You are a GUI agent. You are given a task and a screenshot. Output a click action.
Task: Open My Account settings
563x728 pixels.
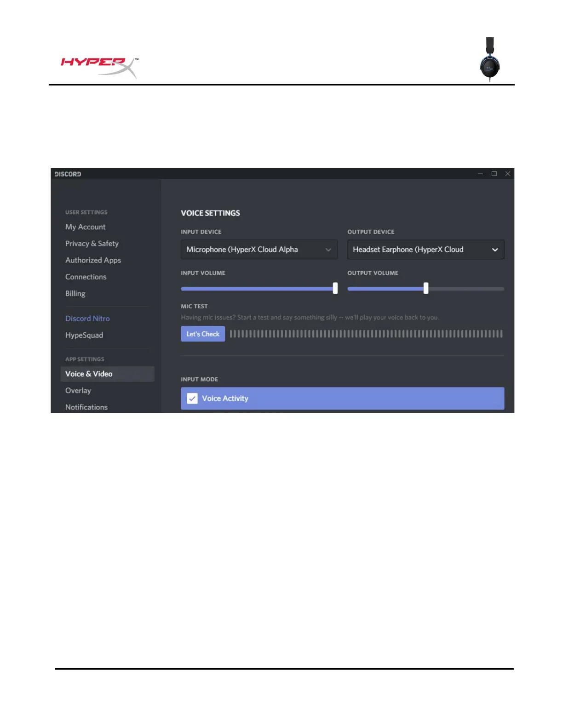click(85, 227)
